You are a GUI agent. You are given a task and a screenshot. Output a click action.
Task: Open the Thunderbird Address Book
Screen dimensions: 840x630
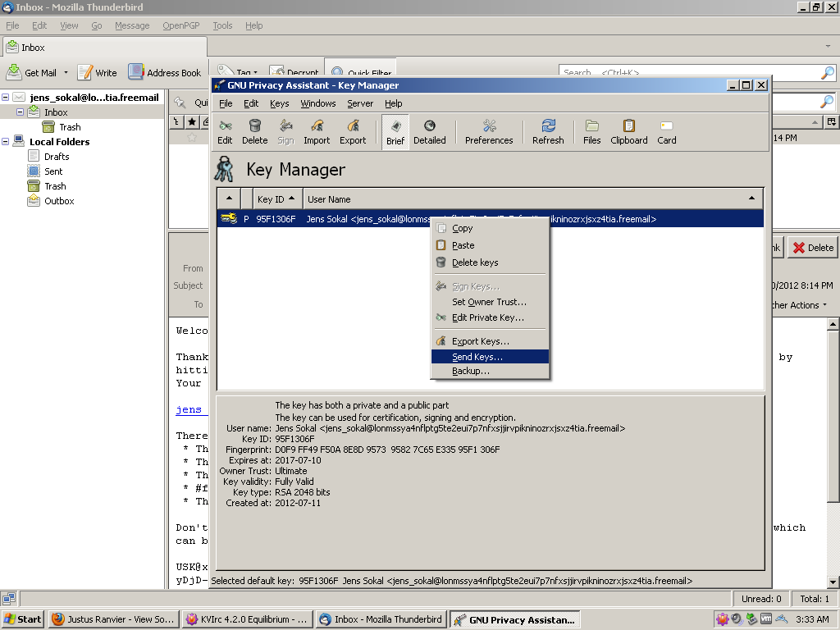click(x=165, y=72)
